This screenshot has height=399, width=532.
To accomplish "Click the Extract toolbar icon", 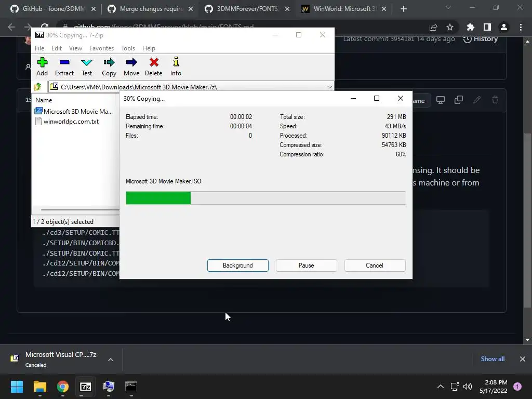I will click(64, 66).
